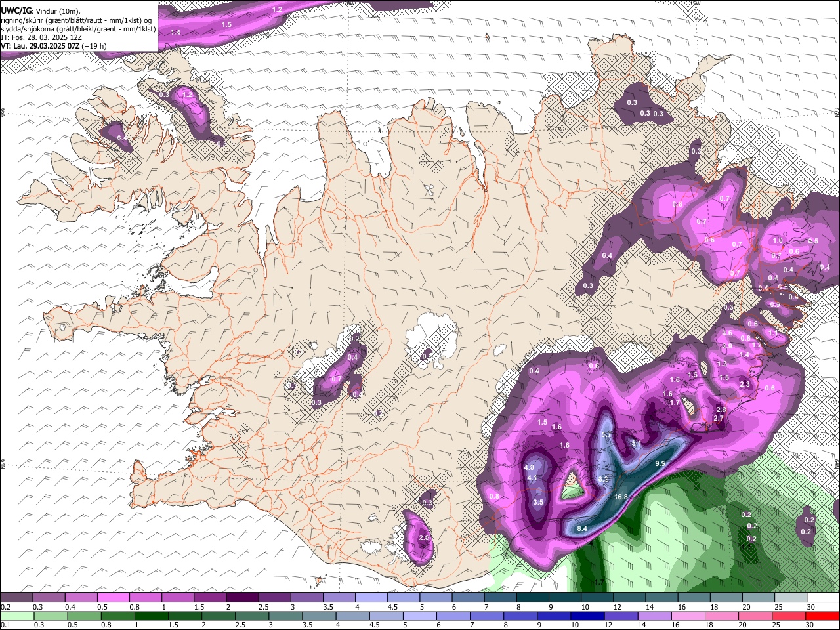840x630 pixels.
Task: Click navy blue rain swatch between 10 and 12
Action: [587, 616]
